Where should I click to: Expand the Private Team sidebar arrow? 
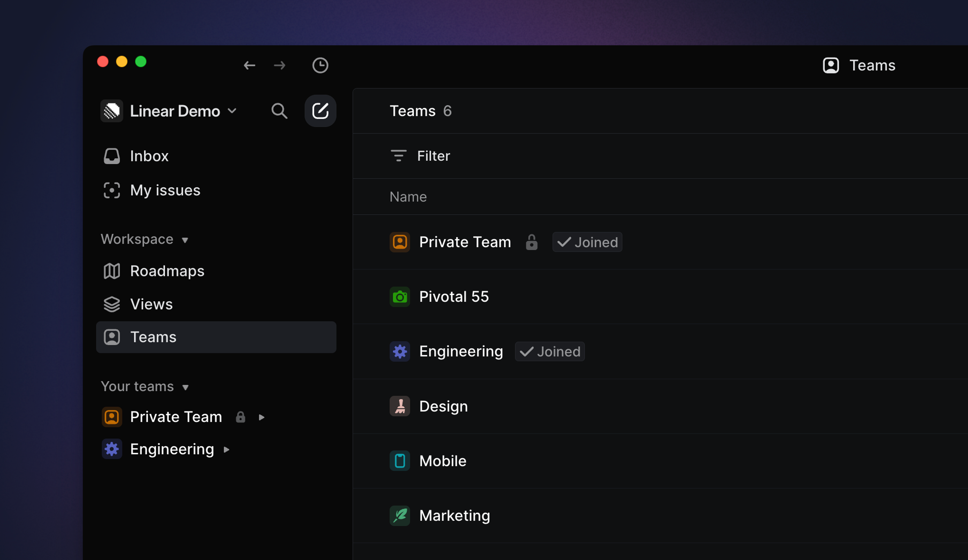(x=261, y=417)
